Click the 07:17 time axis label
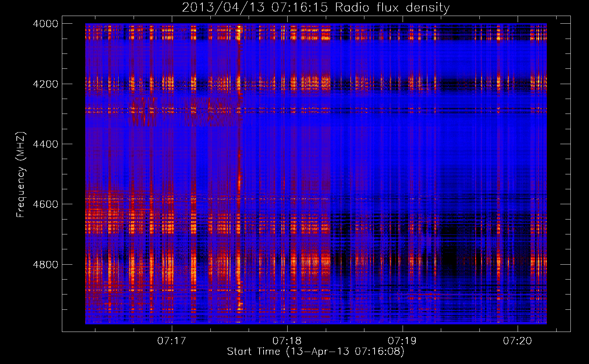Viewport: 589px width, 364px height. tap(172, 341)
